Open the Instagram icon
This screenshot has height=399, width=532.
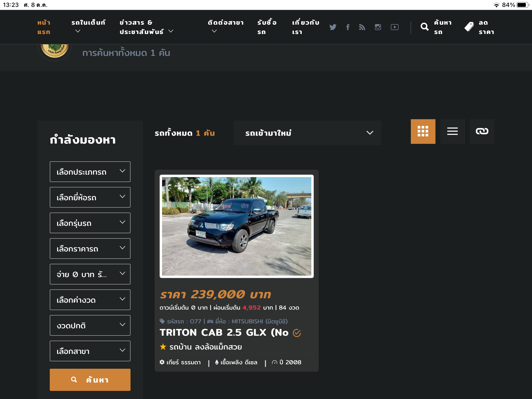378,27
